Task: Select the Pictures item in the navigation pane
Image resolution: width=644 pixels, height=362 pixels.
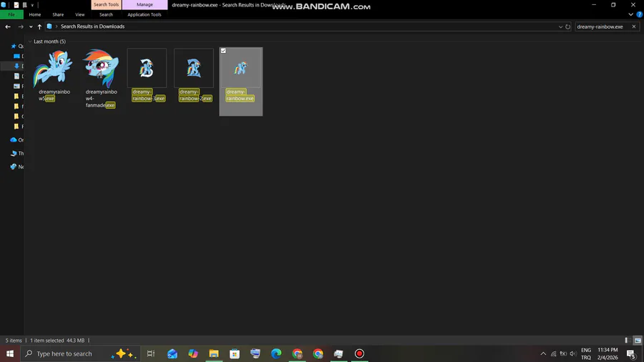Action: (17, 86)
